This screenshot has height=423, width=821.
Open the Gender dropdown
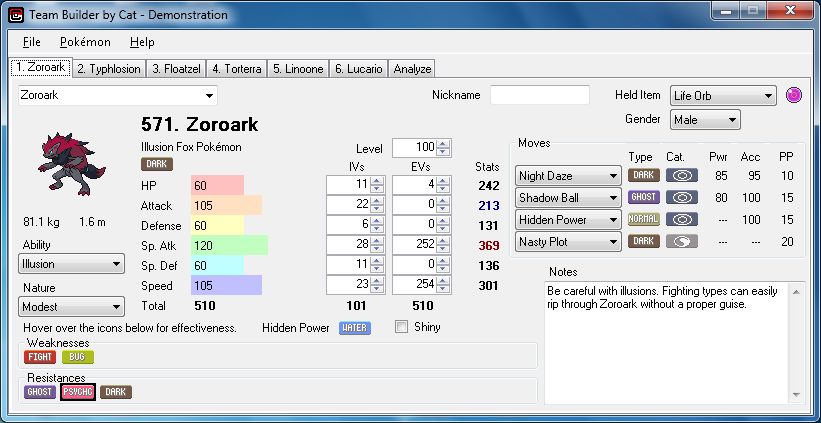(x=704, y=120)
